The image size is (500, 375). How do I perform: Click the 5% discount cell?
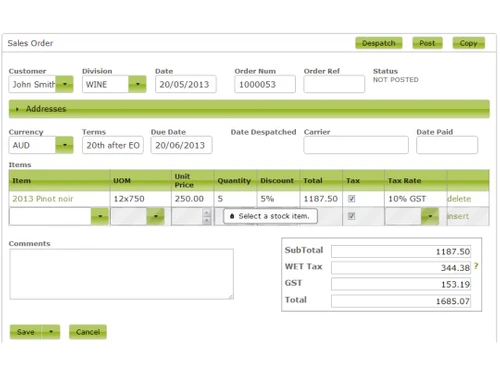pyautogui.click(x=278, y=199)
